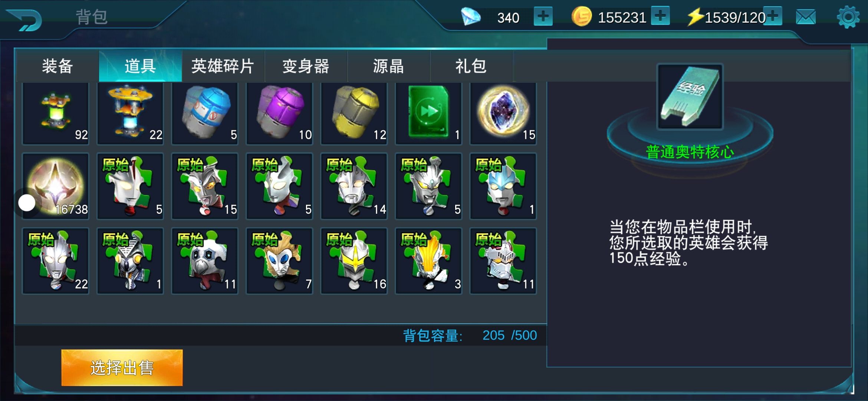The height and width of the screenshot is (401, 868).
Task: Add gold coins with plus button
Action: tap(660, 16)
